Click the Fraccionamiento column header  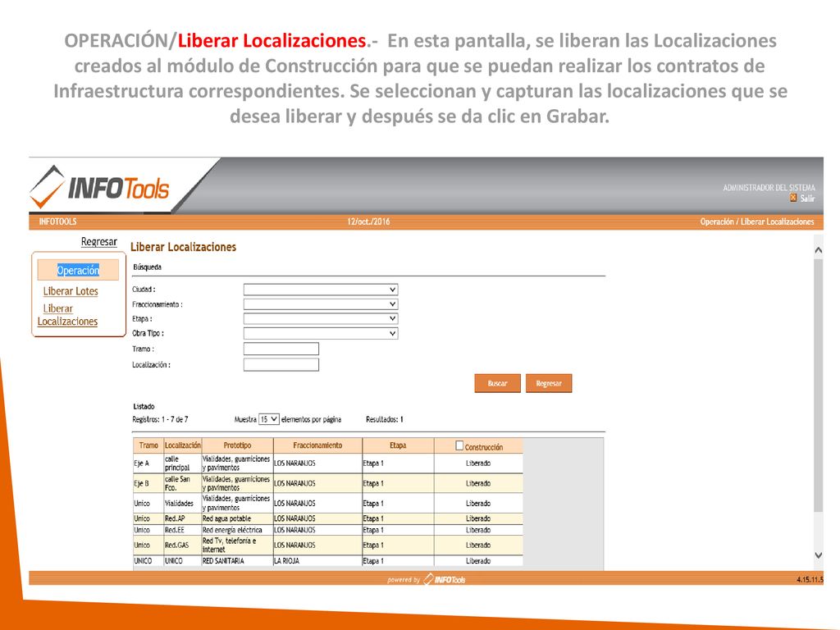click(x=317, y=445)
